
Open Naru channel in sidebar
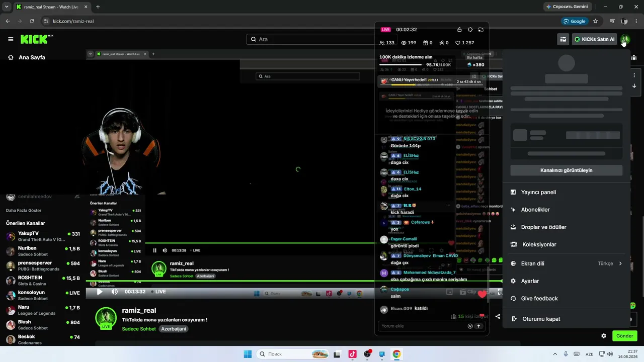pyautogui.click(x=43, y=310)
